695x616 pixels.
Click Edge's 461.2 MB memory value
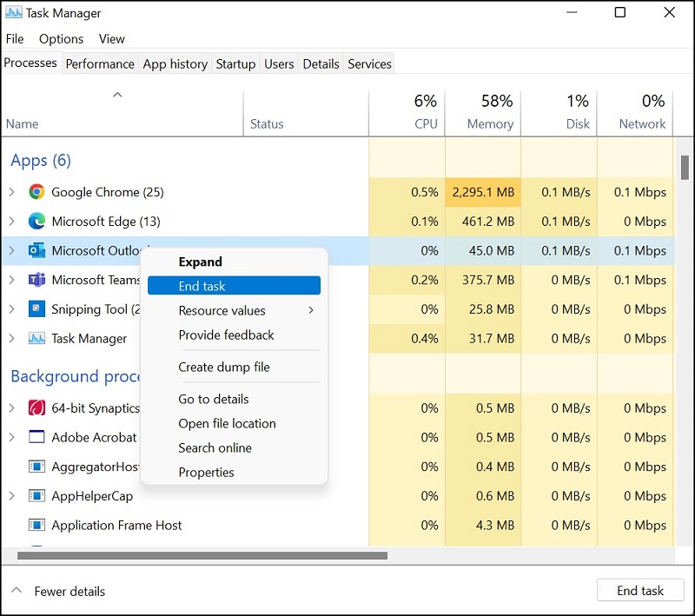488,222
